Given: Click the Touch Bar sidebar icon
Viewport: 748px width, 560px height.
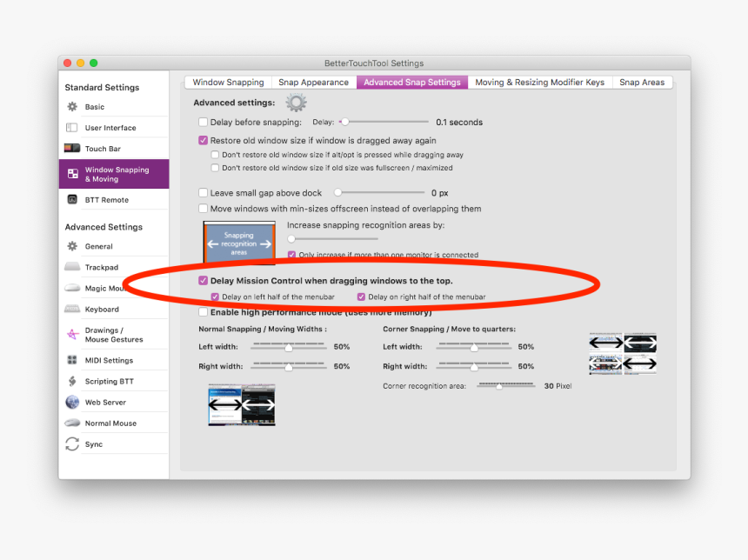Looking at the screenshot, I should point(72,148).
